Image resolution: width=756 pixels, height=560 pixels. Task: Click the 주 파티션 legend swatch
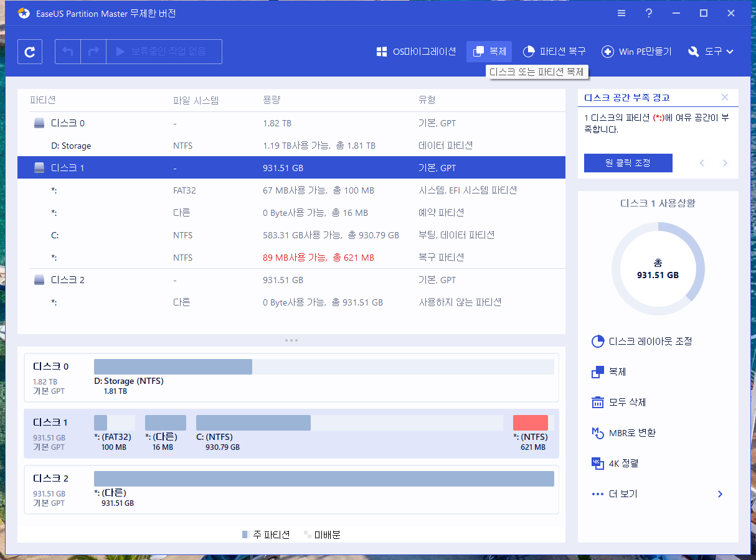tap(245, 534)
